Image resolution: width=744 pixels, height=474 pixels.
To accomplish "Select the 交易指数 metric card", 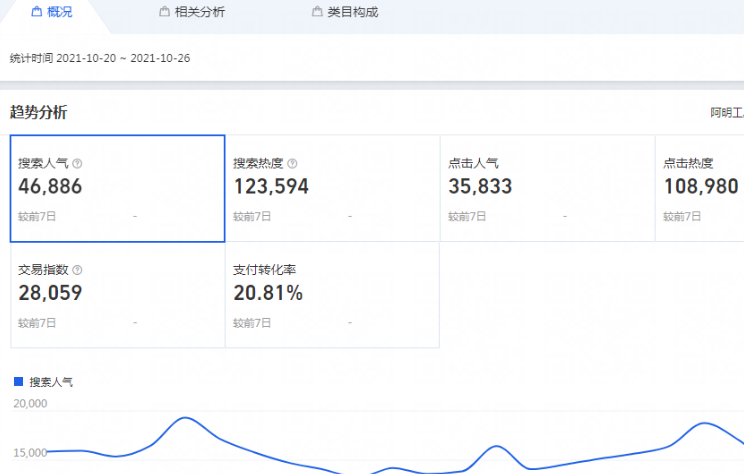I will tap(118, 295).
